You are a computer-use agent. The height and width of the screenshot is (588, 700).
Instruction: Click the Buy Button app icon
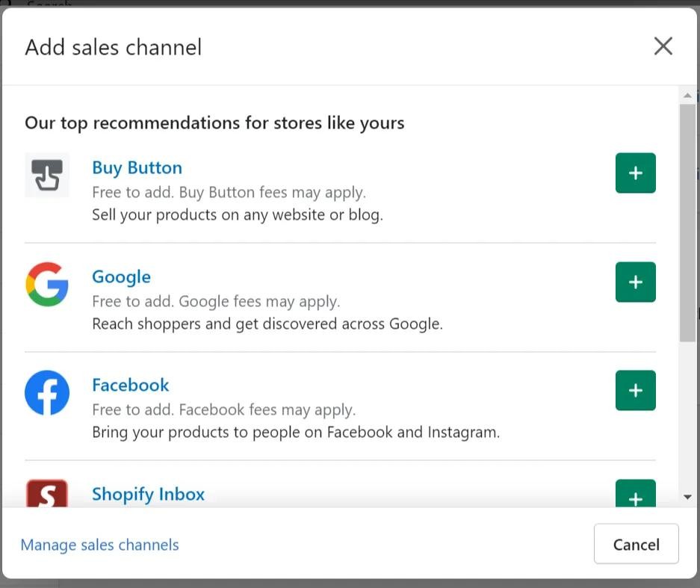(47, 175)
